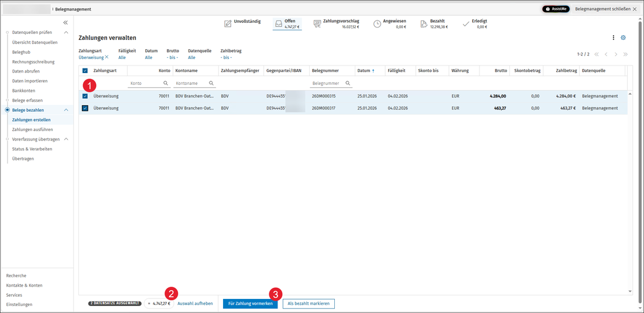Open Kontakte & Konten at sidebar bottom
The image size is (644, 313).
pos(24,285)
